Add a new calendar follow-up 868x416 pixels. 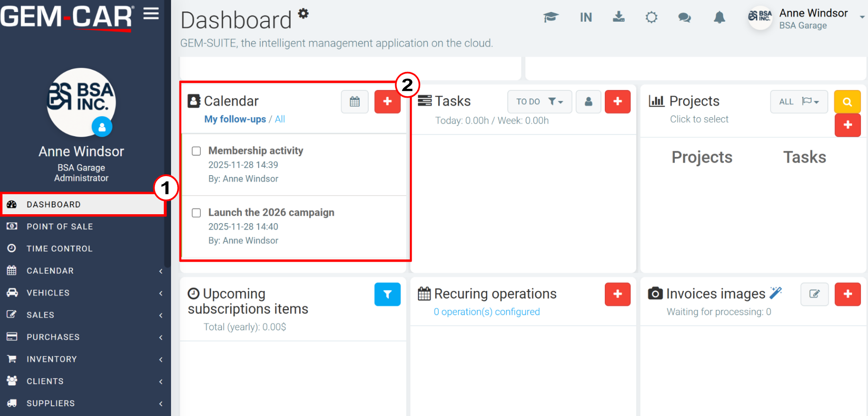[387, 102]
